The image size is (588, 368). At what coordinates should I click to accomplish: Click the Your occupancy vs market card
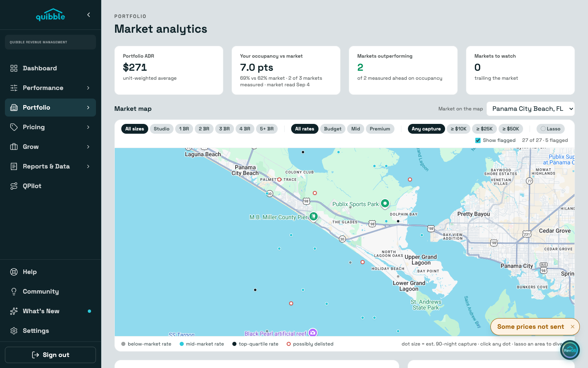tap(286, 70)
